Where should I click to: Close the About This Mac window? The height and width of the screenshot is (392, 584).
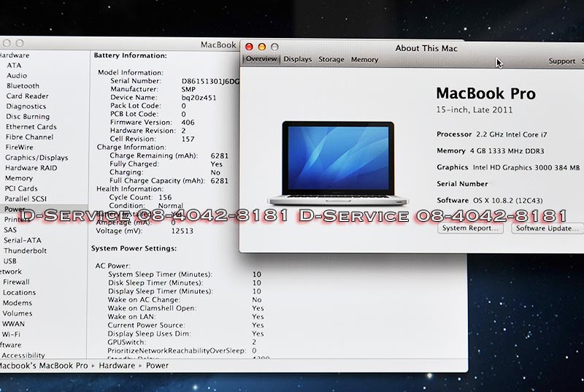249,47
